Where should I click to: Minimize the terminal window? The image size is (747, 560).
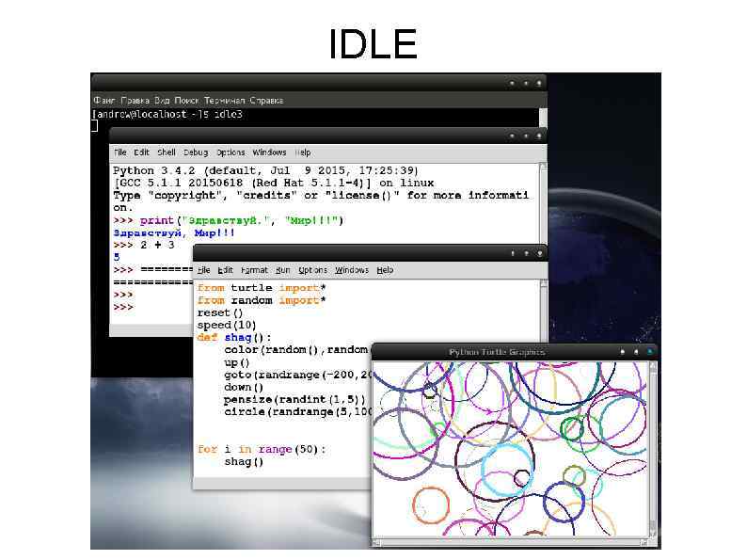coord(512,83)
